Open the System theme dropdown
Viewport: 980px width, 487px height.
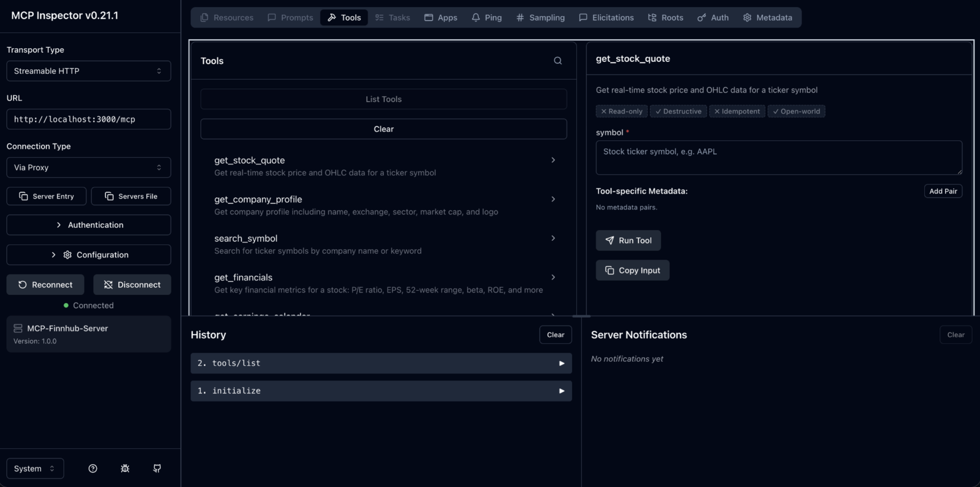click(35, 468)
